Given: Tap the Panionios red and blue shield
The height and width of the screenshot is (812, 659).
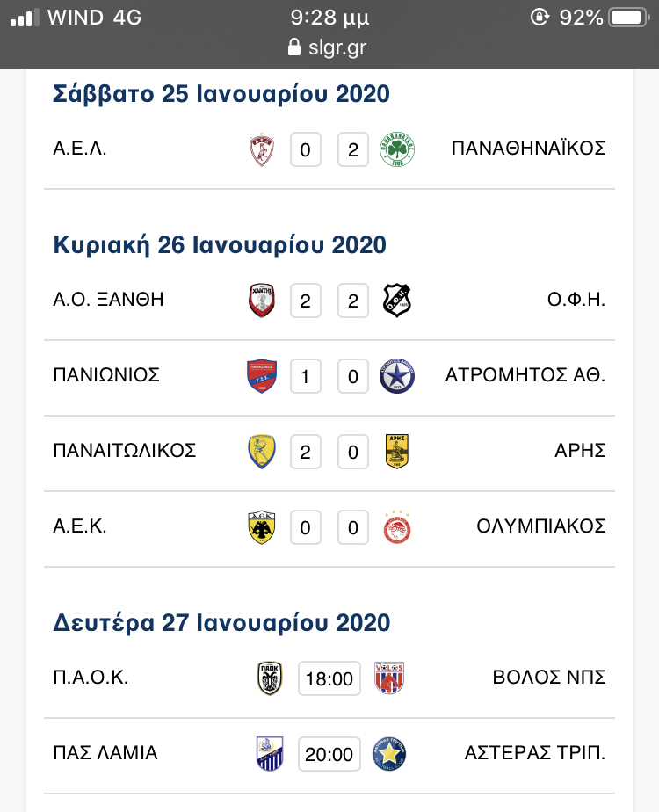Looking at the screenshot, I should tap(262, 376).
